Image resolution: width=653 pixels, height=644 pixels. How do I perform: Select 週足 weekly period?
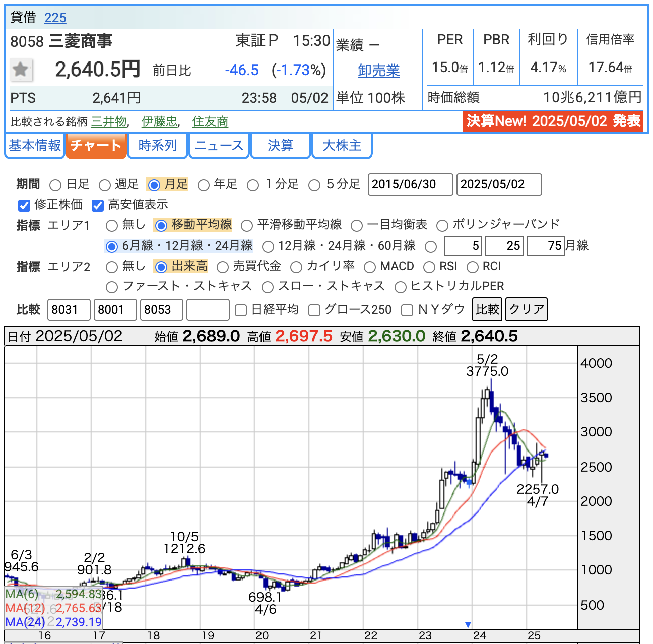coord(105,185)
